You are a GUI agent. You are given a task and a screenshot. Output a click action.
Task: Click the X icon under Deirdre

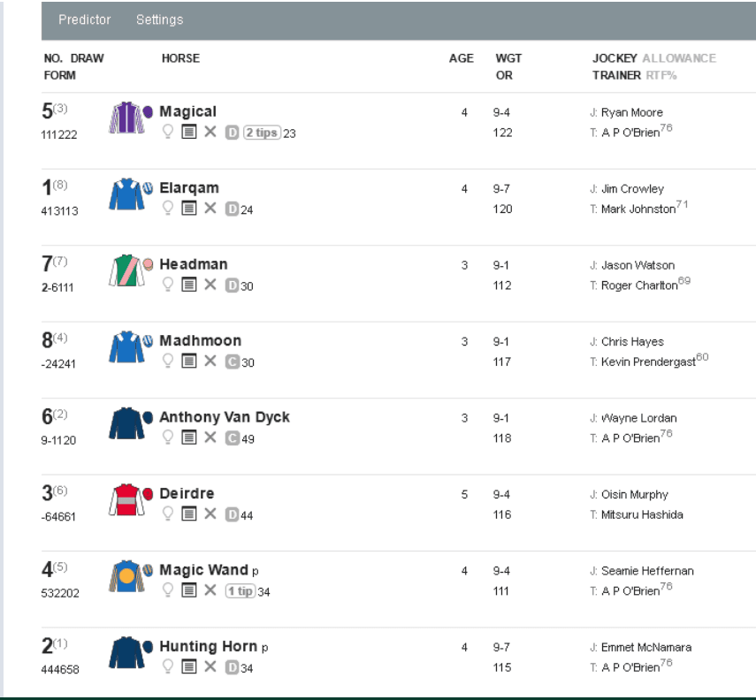click(x=210, y=514)
